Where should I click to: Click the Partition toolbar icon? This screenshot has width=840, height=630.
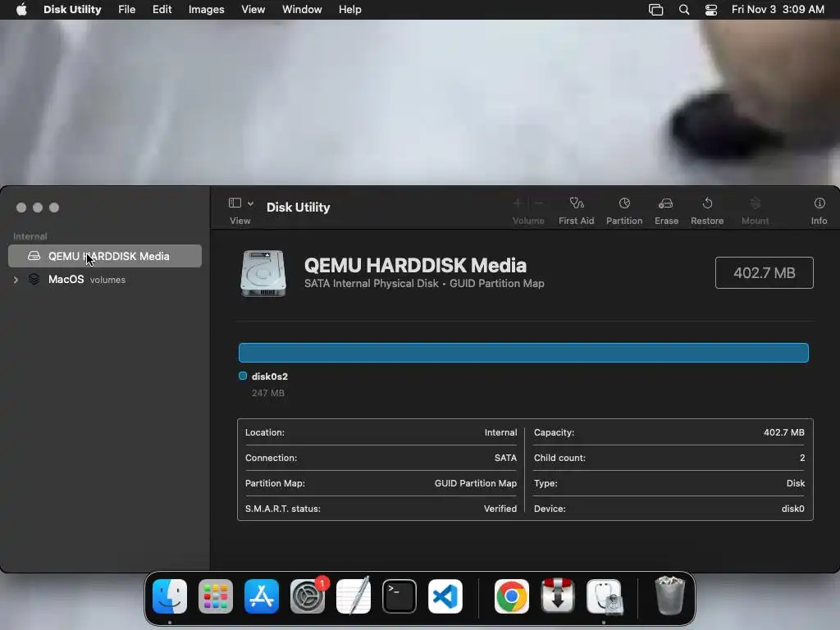624,203
